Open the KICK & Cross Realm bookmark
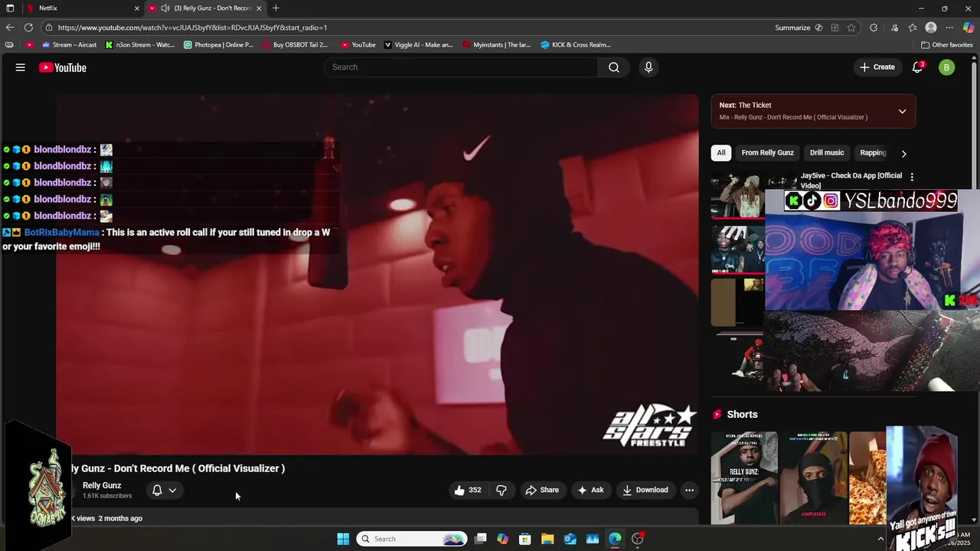The image size is (980, 551). 576,44
